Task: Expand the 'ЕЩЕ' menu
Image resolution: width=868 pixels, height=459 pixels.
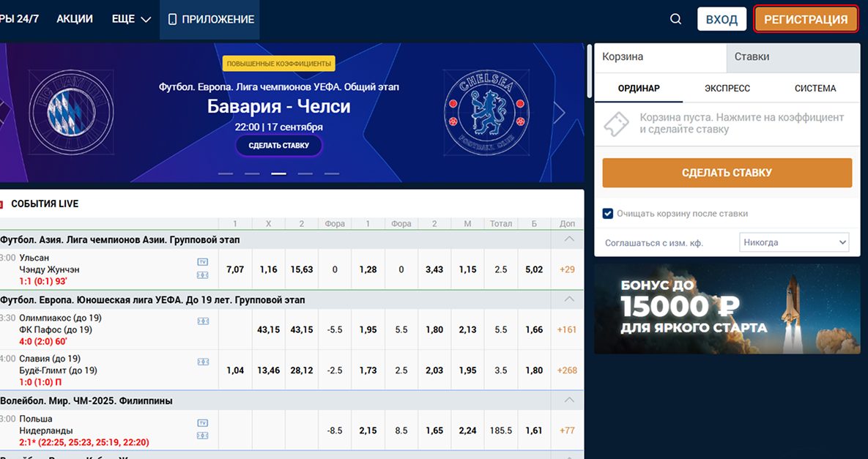Action: pos(131,20)
